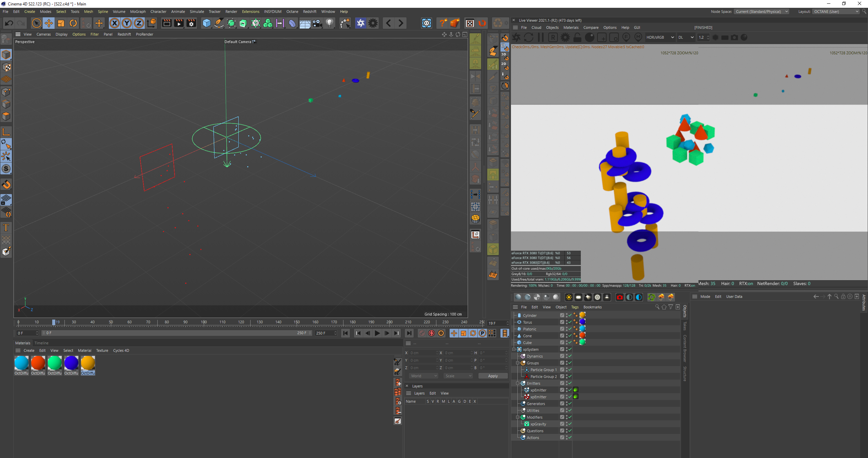868x458 pixels.
Task: Click the Undo arrow icon
Action: tap(9, 23)
